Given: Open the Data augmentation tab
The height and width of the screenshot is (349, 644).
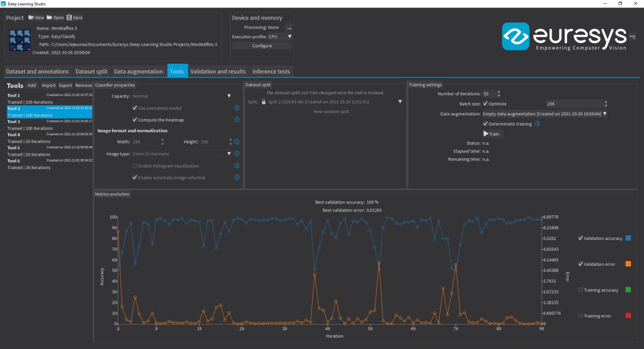Looking at the screenshot, I should [138, 71].
